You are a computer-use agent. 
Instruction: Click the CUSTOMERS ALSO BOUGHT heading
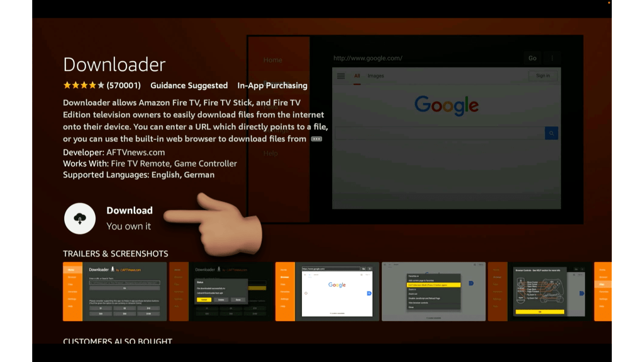(118, 341)
